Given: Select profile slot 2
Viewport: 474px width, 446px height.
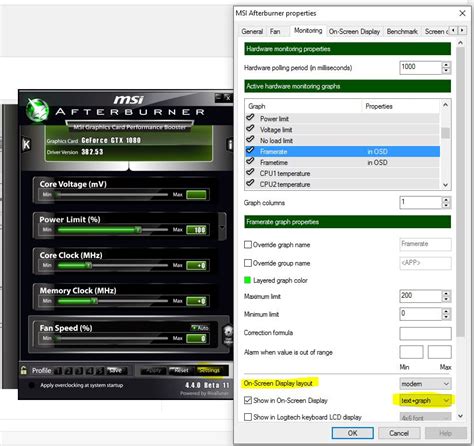Looking at the screenshot, I should pos(69,371).
